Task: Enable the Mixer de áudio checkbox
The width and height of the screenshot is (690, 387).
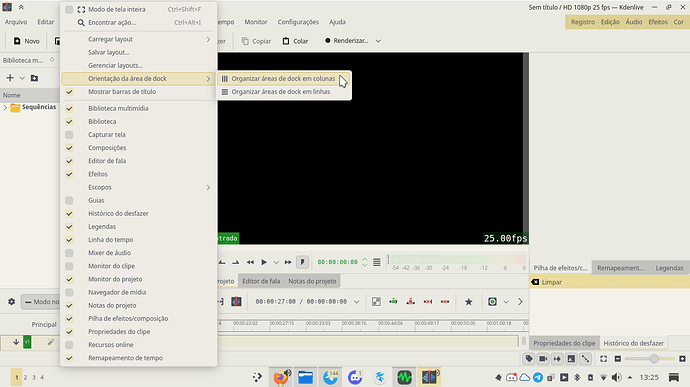Action: pyautogui.click(x=69, y=253)
